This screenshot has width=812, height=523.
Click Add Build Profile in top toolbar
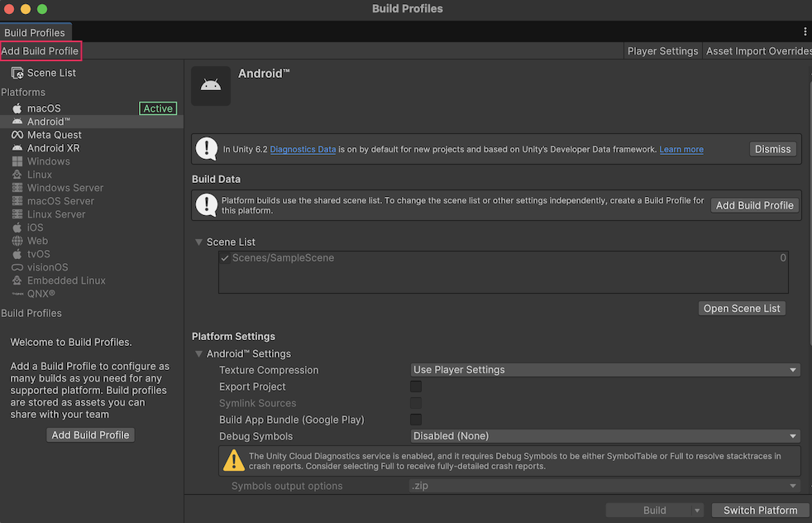tap(41, 51)
